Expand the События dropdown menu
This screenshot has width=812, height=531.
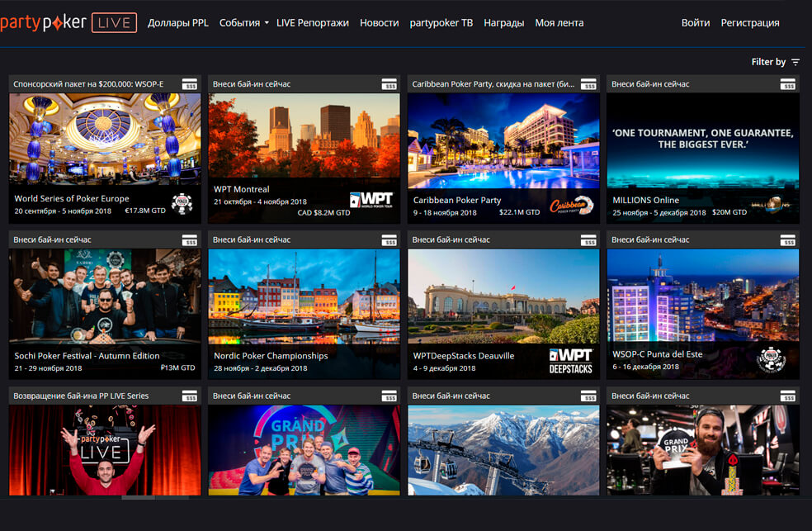tap(244, 23)
